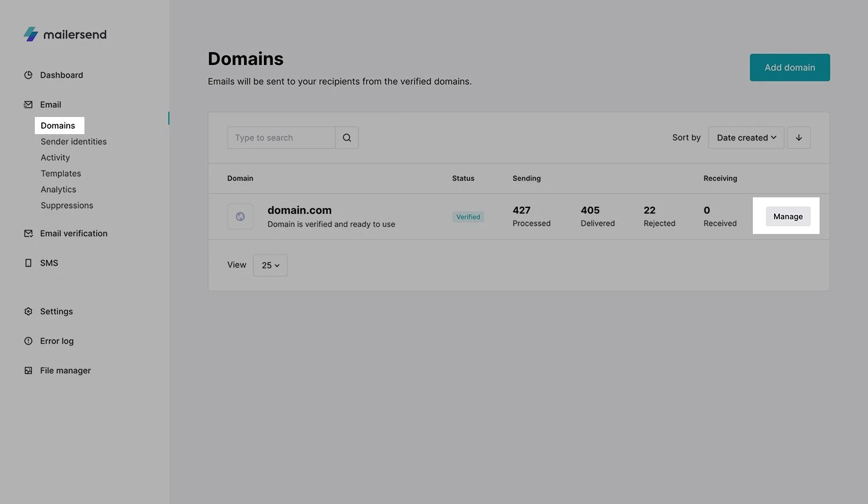The image size is (868, 504).
Task: Expand the View 25 rows dropdown
Action: click(x=270, y=265)
